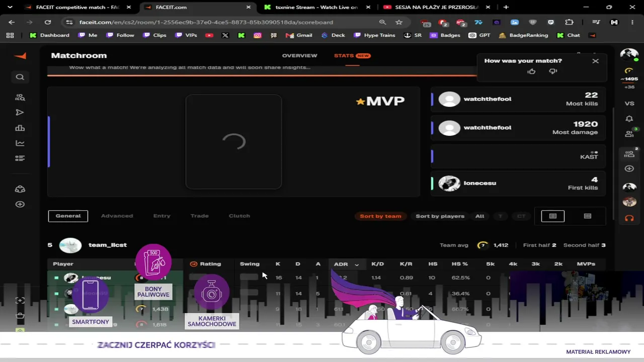Switch to the list view layout

[553, 216]
